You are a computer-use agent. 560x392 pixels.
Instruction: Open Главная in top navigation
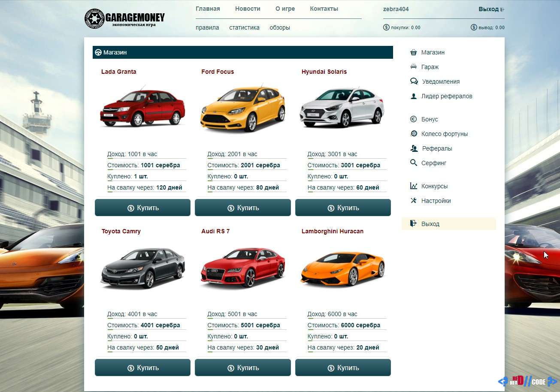point(208,9)
